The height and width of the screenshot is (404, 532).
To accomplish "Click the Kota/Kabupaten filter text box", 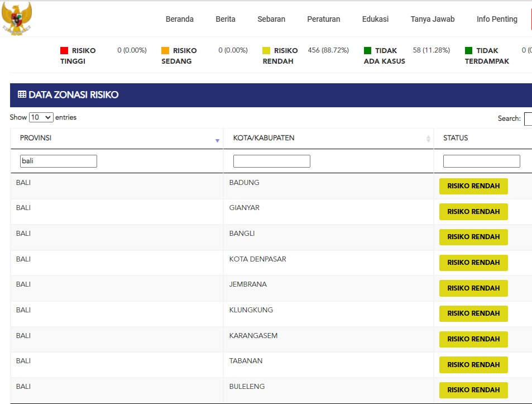I will 272,161.
